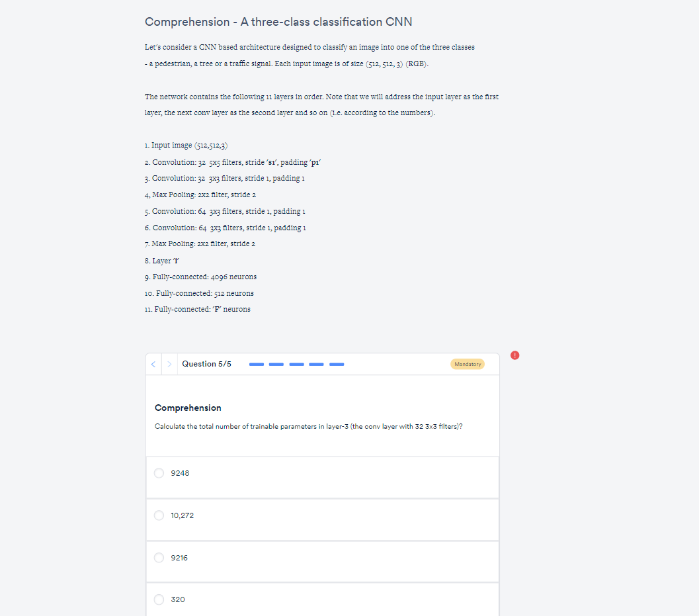Click the fourth progress bar segment
This screenshot has width=699, height=616.
(x=316, y=364)
